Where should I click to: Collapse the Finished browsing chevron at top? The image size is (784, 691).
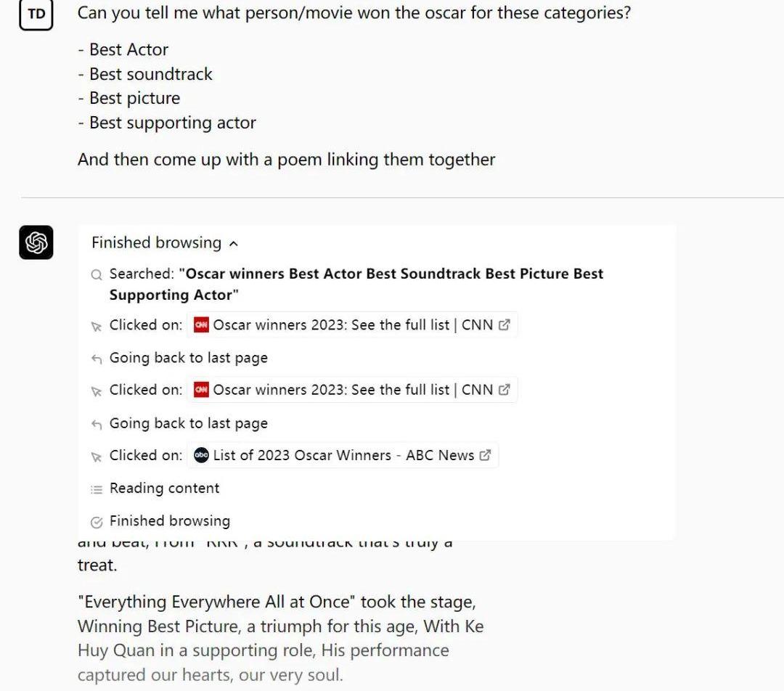(x=233, y=244)
